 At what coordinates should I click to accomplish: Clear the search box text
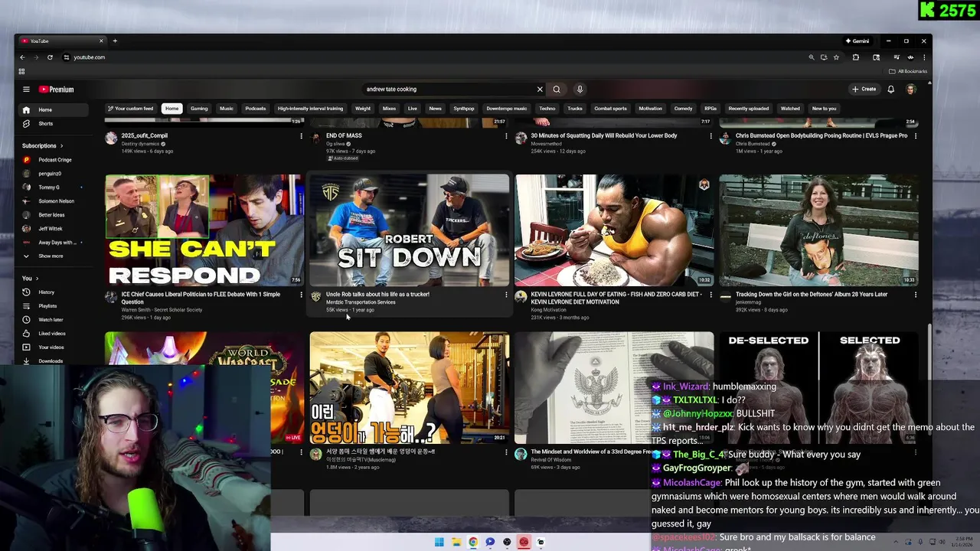tap(540, 90)
